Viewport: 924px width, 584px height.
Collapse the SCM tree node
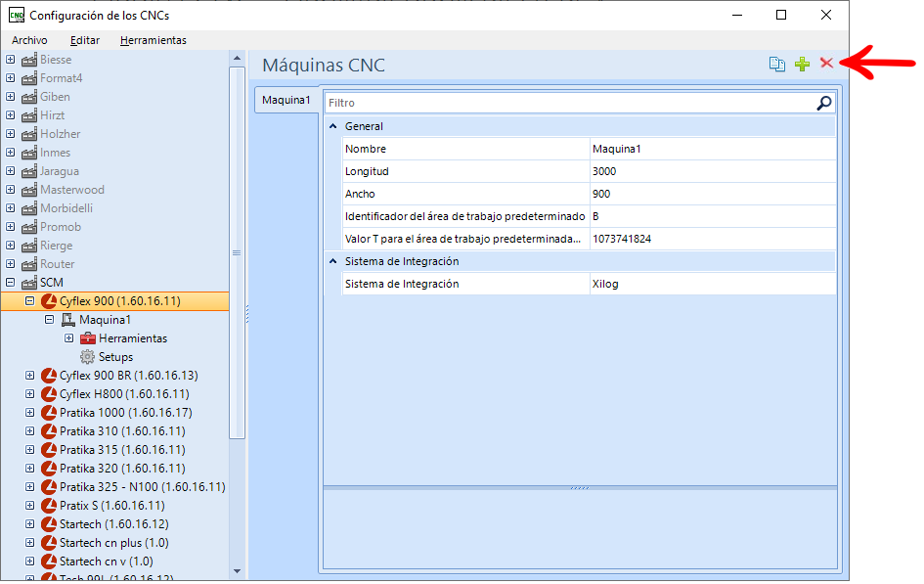(10, 283)
